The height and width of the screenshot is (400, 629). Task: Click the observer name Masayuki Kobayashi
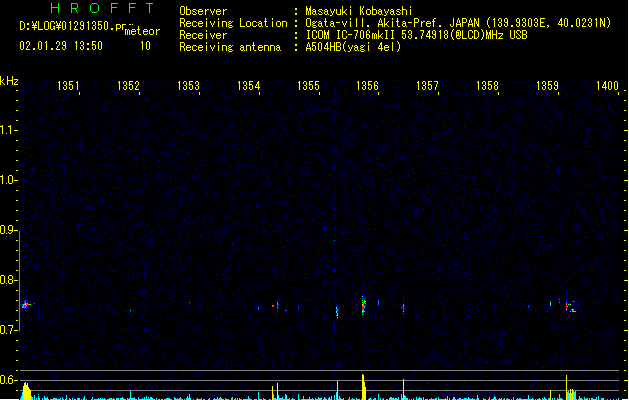(359, 11)
